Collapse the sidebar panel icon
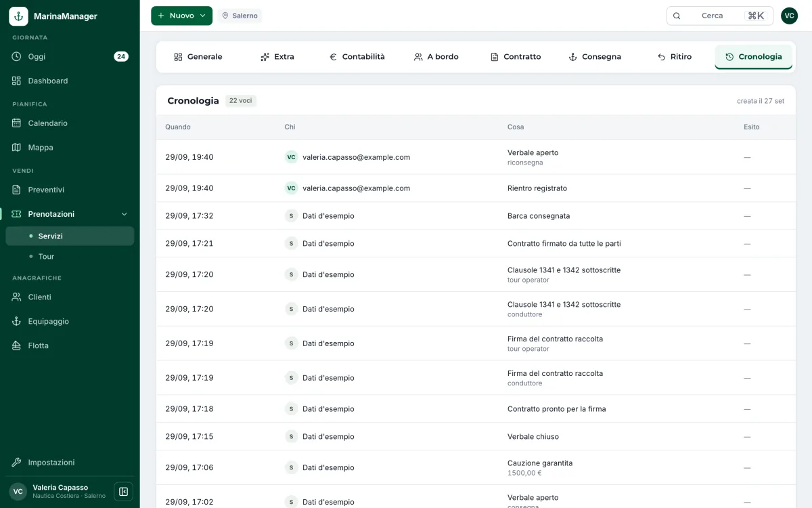 [123, 492]
